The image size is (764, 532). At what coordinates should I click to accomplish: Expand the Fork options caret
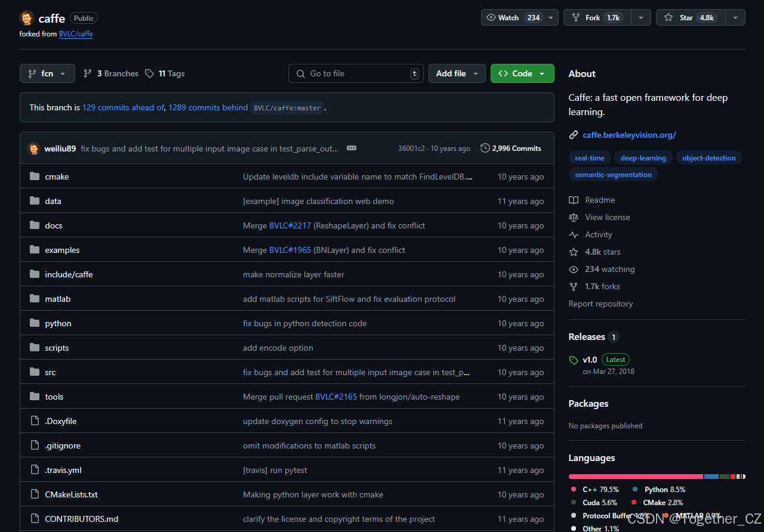[640, 17]
